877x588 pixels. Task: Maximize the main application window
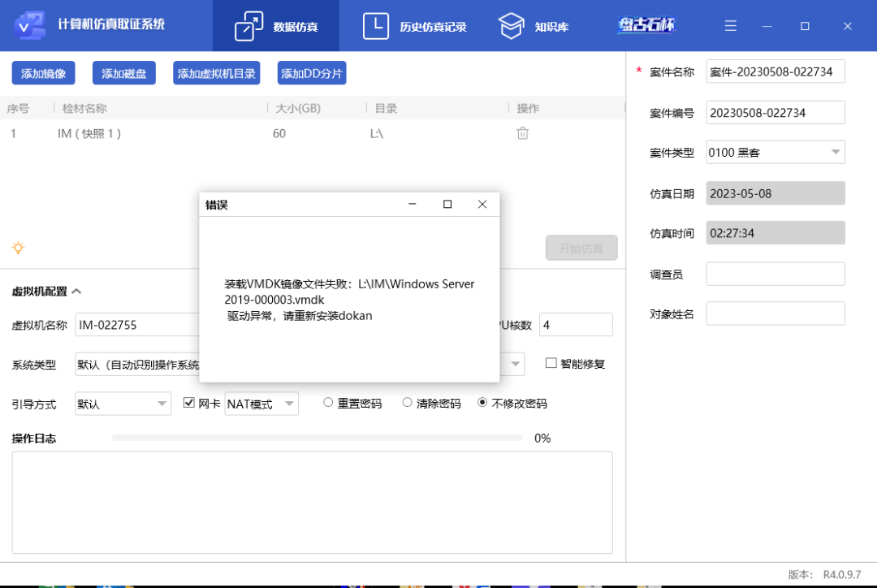pyautogui.click(x=805, y=26)
